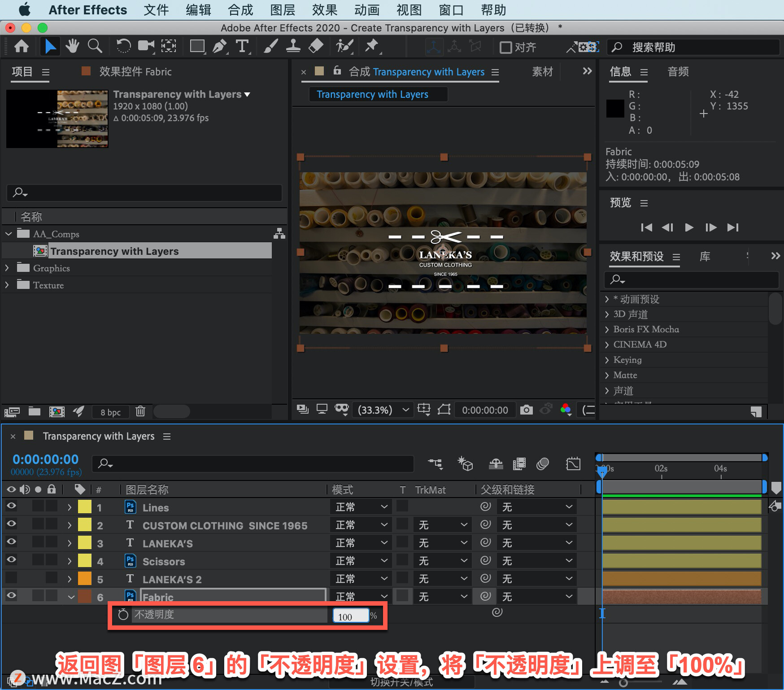The width and height of the screenshot is (784, 690).
Task: Select the Type text tool
Action: coord(242,46)
